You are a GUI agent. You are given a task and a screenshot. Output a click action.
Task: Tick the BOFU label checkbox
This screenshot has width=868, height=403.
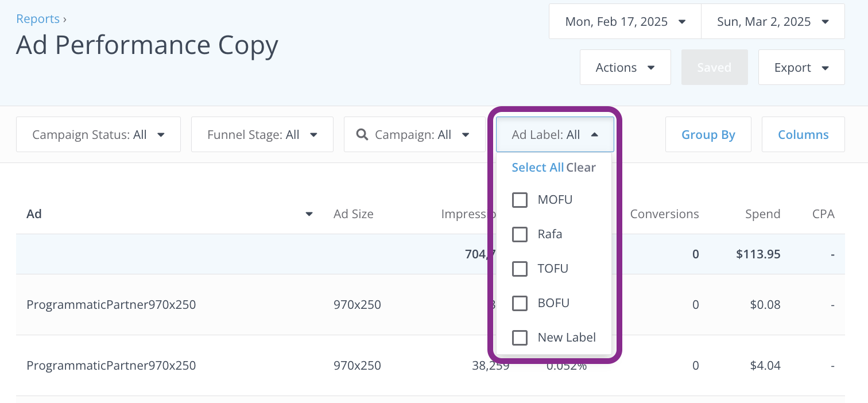[x=520, y=303]
